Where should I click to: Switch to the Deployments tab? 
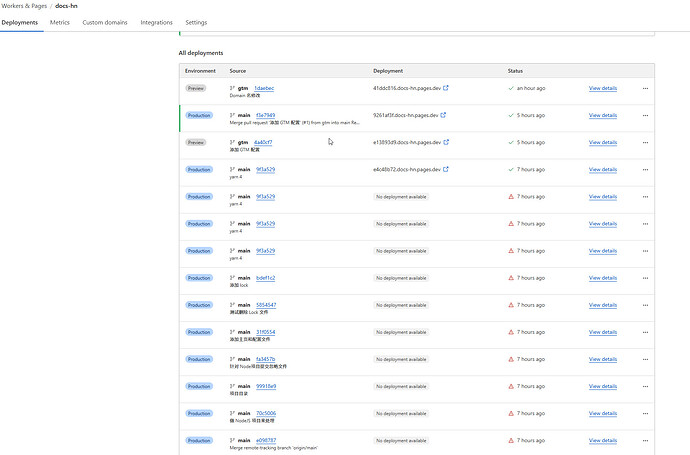tap(20, 22)
